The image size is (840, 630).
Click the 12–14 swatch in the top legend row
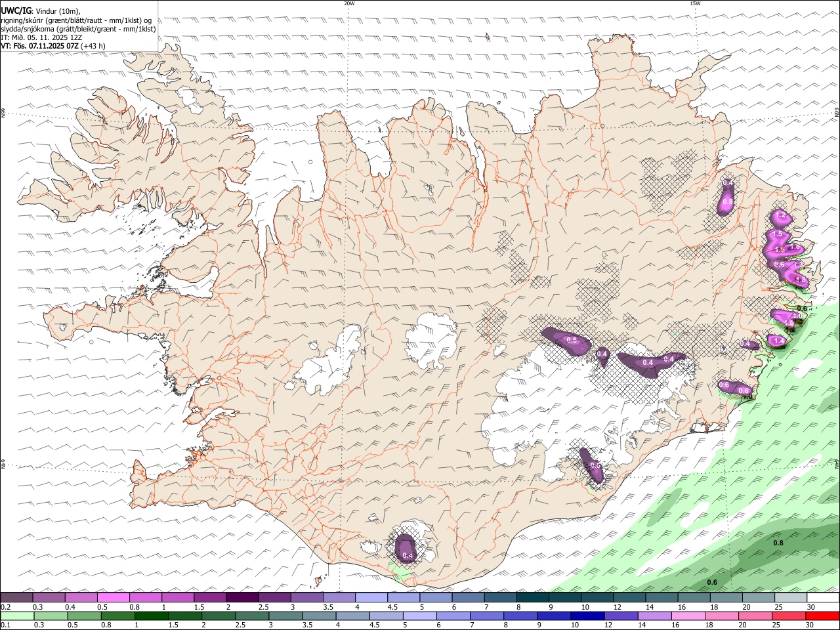628,598
